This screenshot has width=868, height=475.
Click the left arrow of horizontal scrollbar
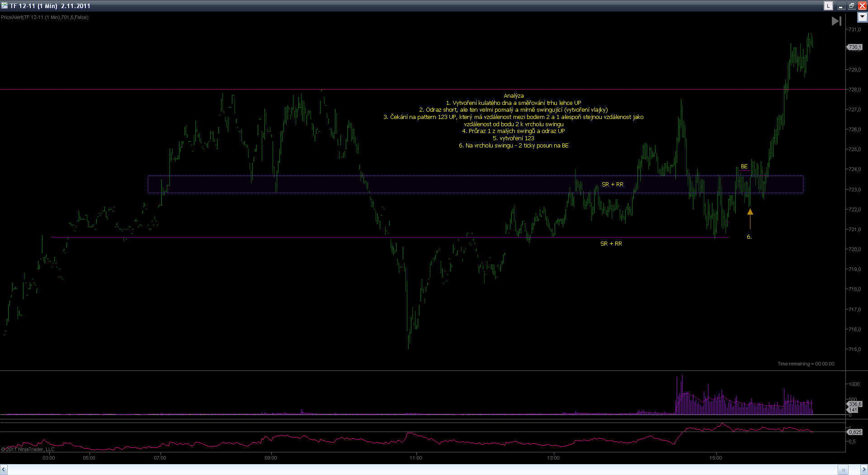coord(4,470)
